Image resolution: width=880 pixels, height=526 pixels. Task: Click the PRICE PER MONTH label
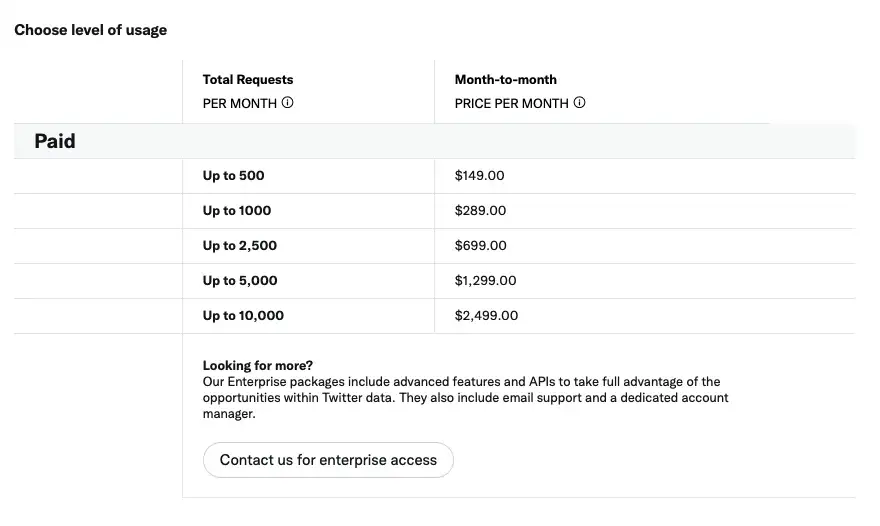(511, 103)
